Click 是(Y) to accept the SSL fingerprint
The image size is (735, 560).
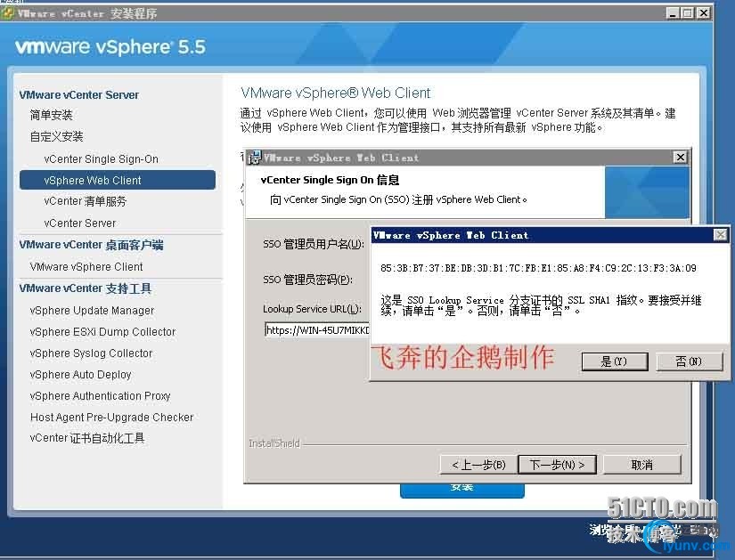pyautogui.click(x=615, y=361)
